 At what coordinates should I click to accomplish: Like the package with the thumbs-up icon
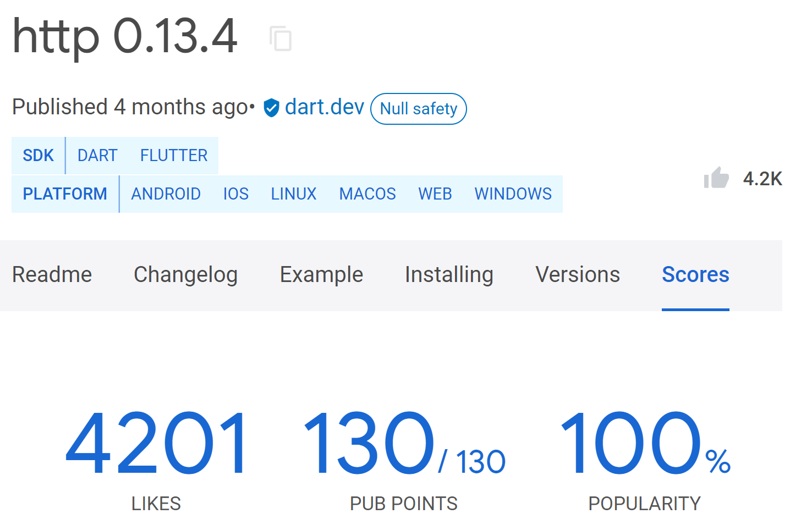pyautogui.click(x=716, y=178)
